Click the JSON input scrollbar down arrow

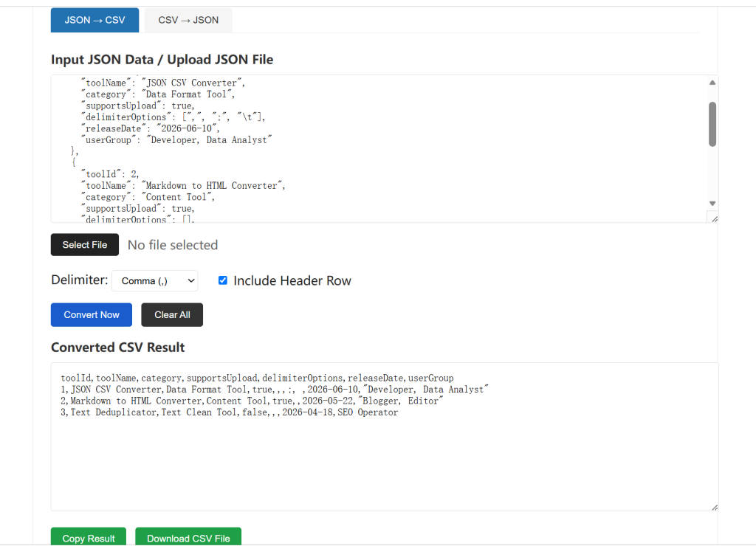[x=712, y=204]
